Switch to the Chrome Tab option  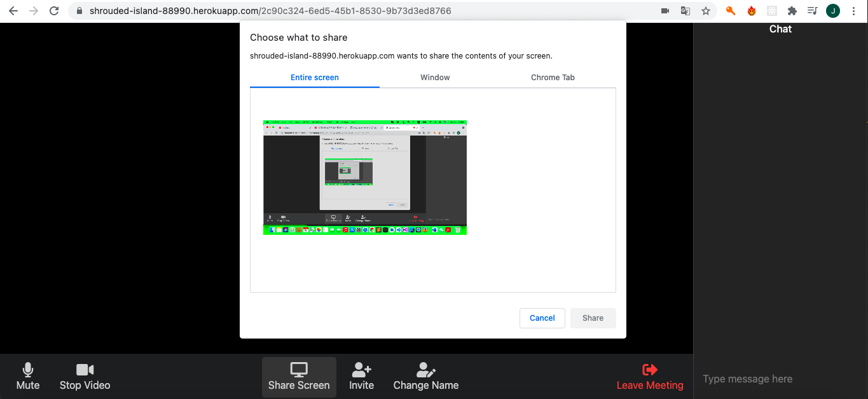(x=552, y=77)
